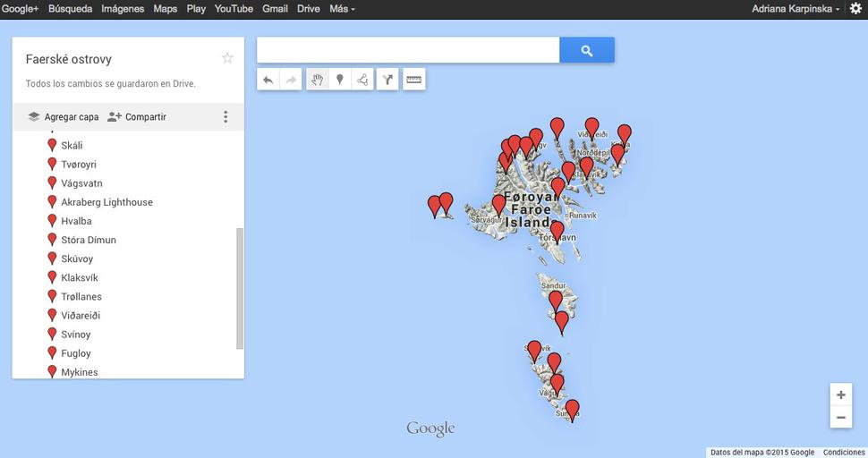Select Stóra Dímun in the list

tap(89, 240)
